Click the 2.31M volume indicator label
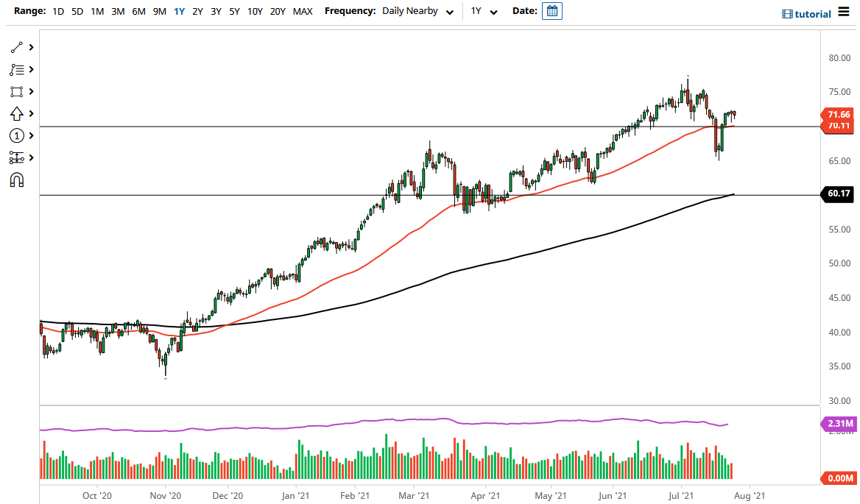This screenshot has height=504, width=860. [x=838, y=424]
